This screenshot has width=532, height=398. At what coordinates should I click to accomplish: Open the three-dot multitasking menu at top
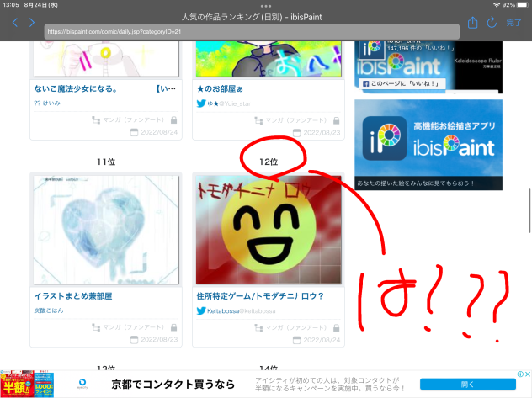266,6
